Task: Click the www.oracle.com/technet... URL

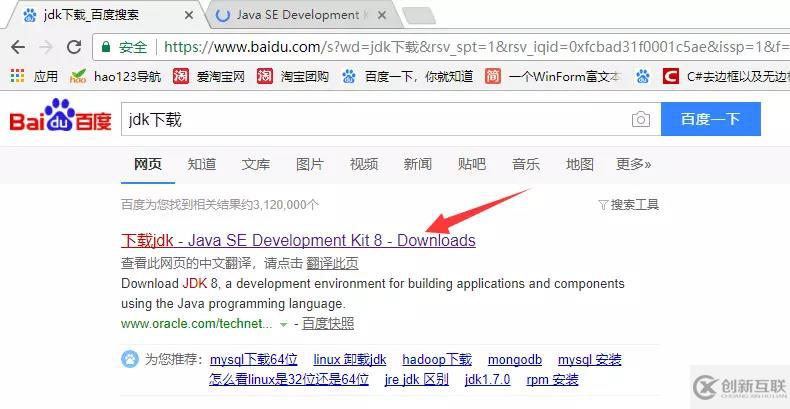Action: [196, 324]
